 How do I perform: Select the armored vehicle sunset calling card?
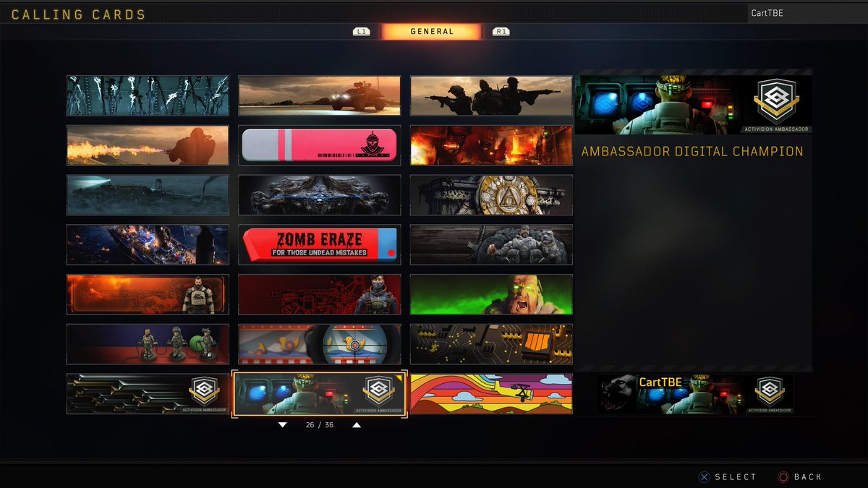click(x=320, y=95)
